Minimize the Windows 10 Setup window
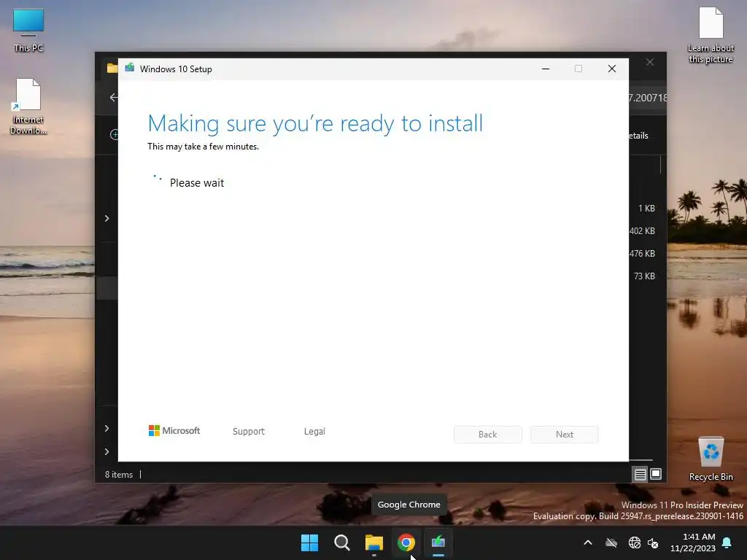 (x=546, y=69)
